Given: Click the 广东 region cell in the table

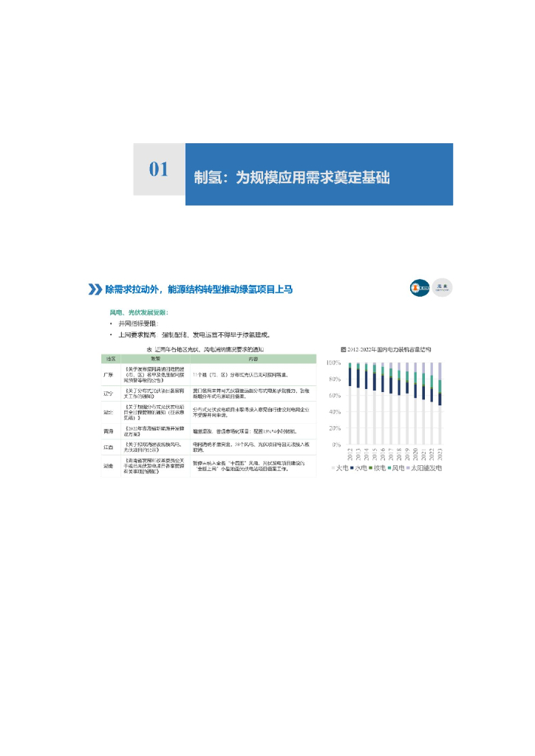Looking at the screenshot, I should point(111,374).
